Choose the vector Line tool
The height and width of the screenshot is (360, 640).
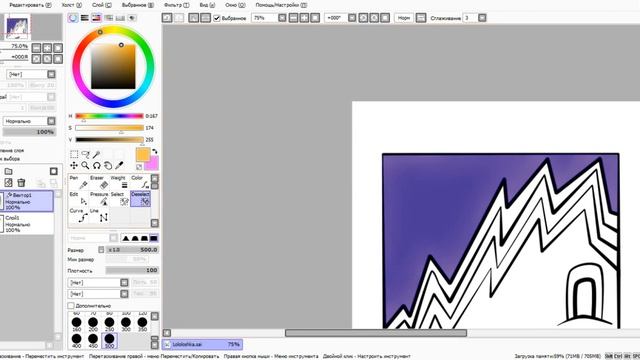coord(100,215)
